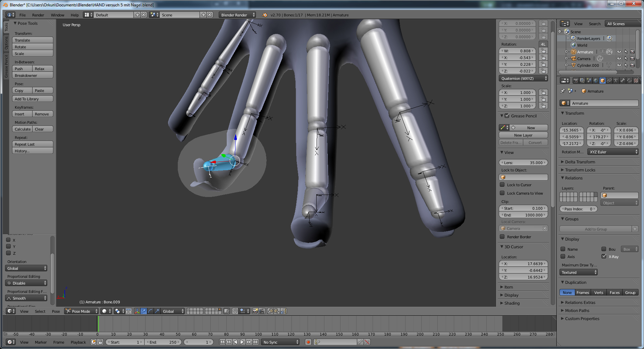The width and height of the screenshot is (644, 349).
Task: Open the Armature data stick-figure tab icon
Action: pos(616,81)
